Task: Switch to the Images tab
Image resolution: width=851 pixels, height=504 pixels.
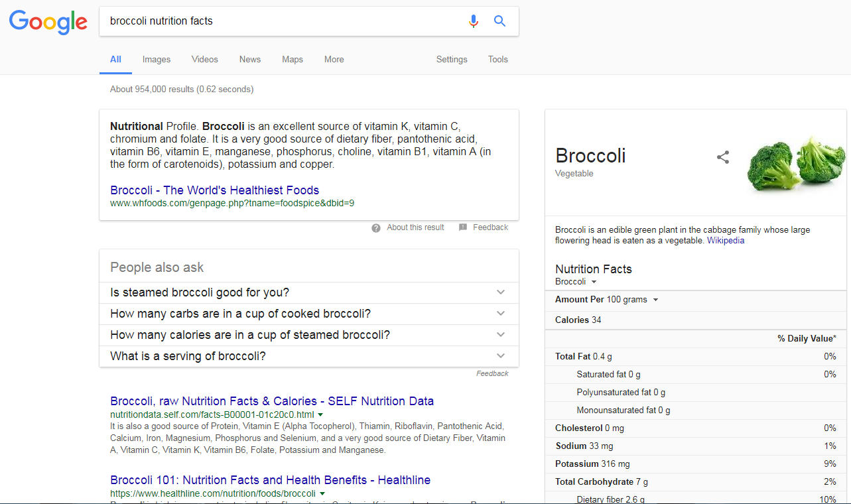Action: click(157, 60)
